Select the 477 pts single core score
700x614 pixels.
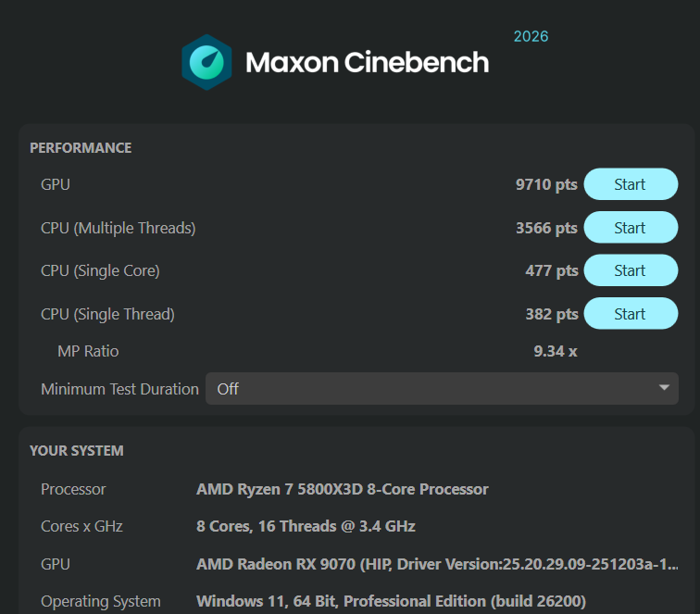pyautogui.click(x=551, y=270)
